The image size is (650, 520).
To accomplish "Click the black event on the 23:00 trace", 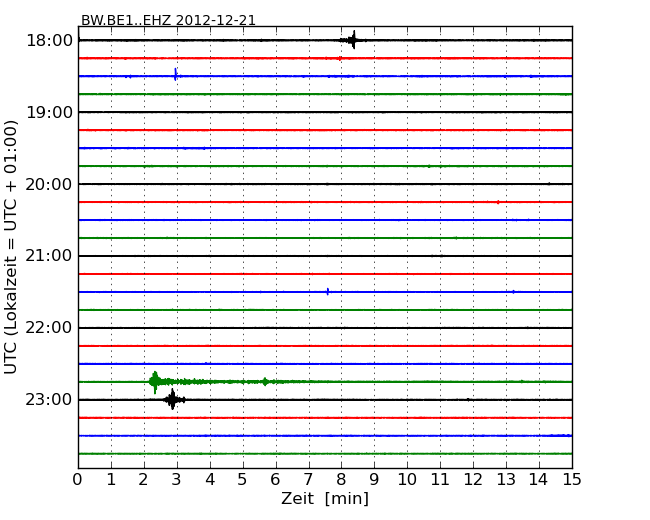I will point(173,400).
